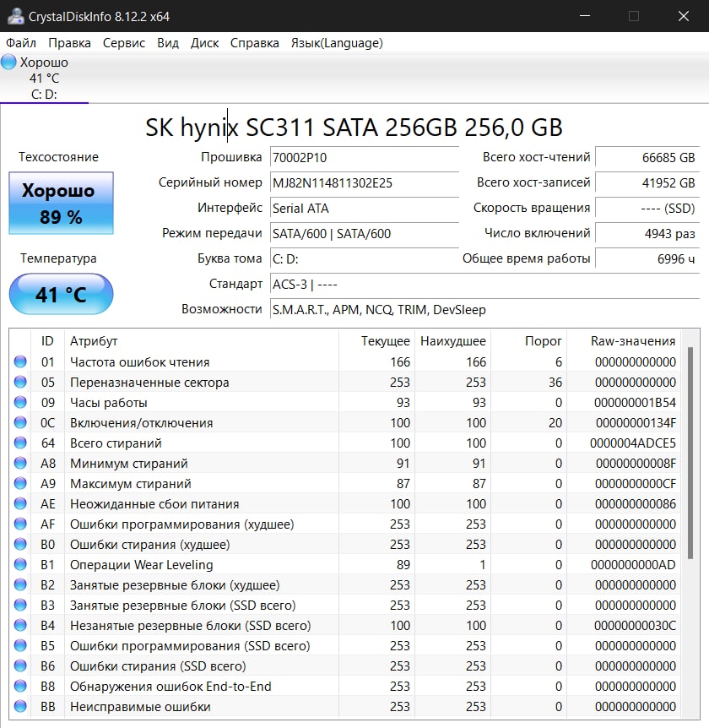Click the Прошивка field 70002P10
The width and height of the screenshot is (709, 728).
tap(365, 157)
